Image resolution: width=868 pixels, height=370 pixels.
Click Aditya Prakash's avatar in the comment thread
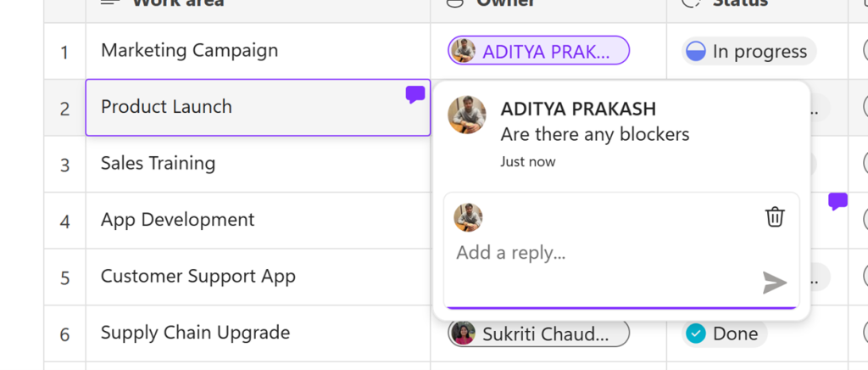[x=467, y=115]
